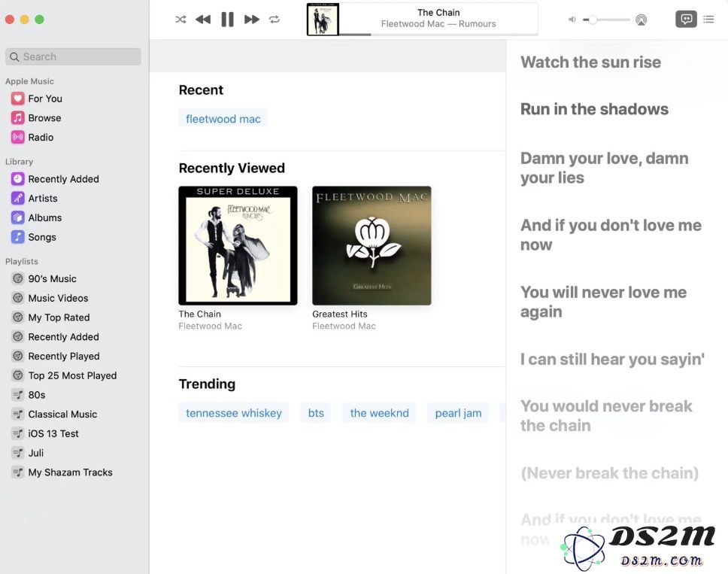Click the Search field in sidebar

73,56
